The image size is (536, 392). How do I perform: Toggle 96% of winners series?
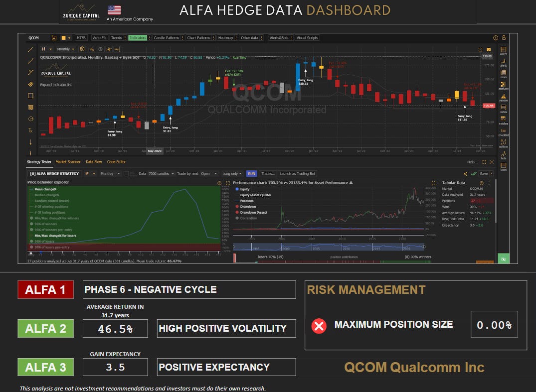coord(43,224)
